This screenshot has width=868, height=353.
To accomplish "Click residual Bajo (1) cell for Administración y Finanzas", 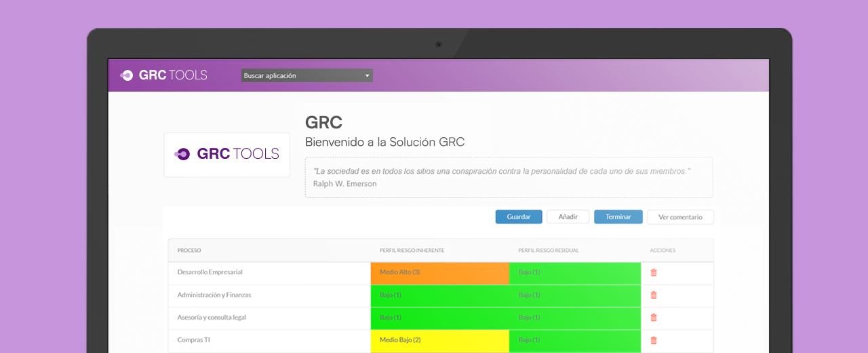I will click(x=575, y=295).
